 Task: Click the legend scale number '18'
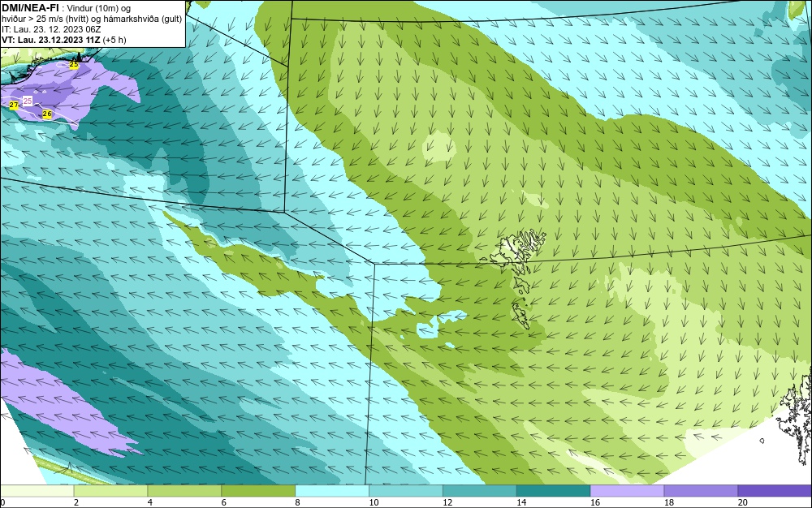point(668,502)
